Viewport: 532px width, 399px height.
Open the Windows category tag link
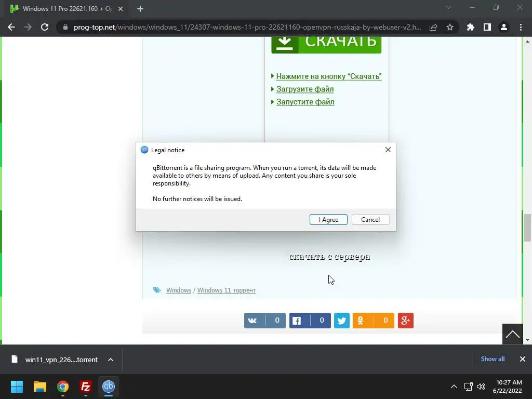pyautogui.click(x=179, y=290)
